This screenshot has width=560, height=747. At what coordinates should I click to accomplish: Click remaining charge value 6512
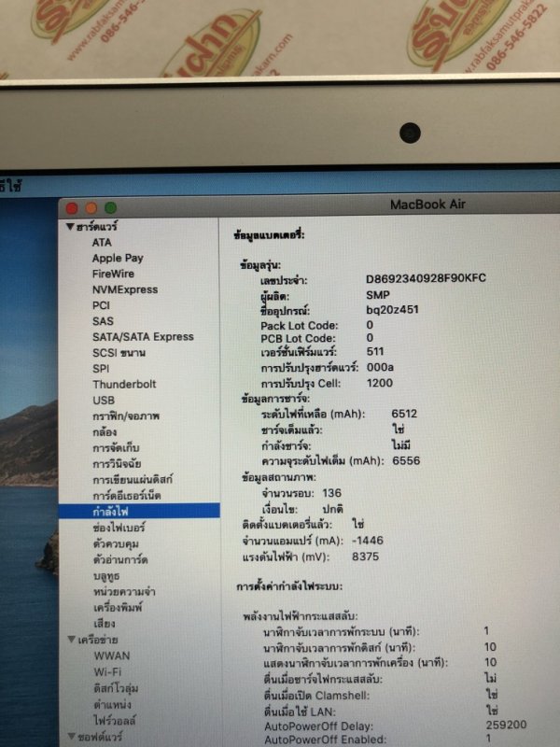pos(404,414)
